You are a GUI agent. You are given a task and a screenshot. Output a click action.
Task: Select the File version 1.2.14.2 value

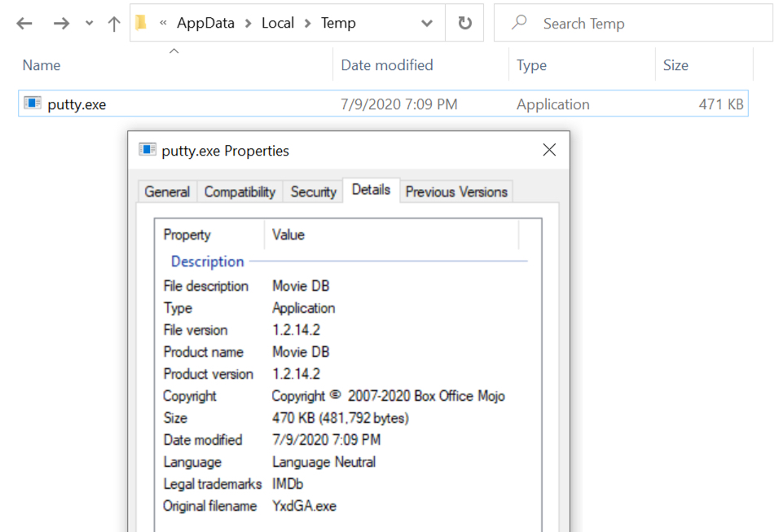296,330
